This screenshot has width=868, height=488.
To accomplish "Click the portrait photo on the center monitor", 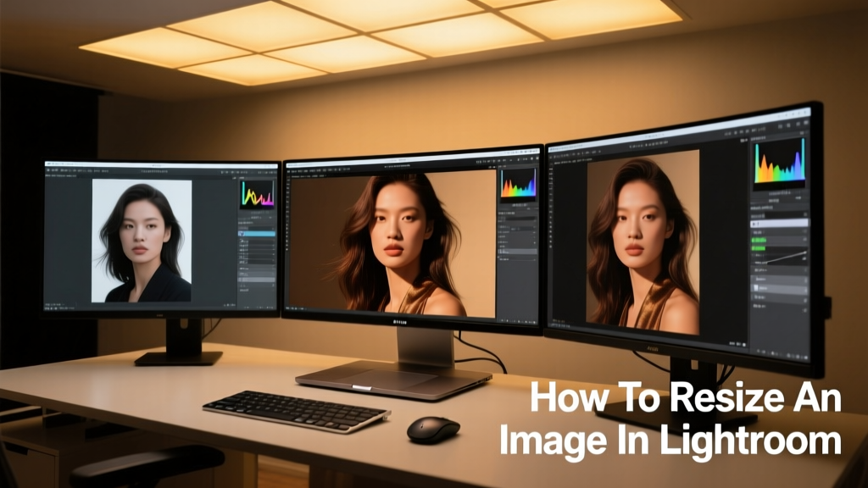I will point(392,243).
